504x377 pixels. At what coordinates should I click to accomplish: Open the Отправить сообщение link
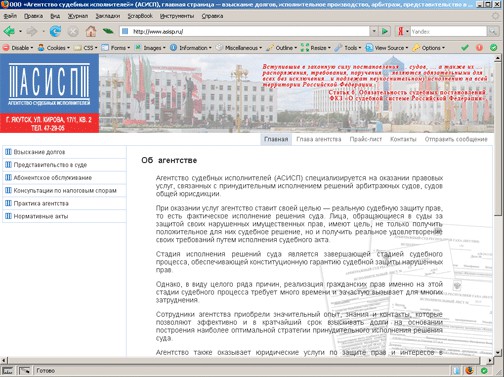[x=456, y=139]
